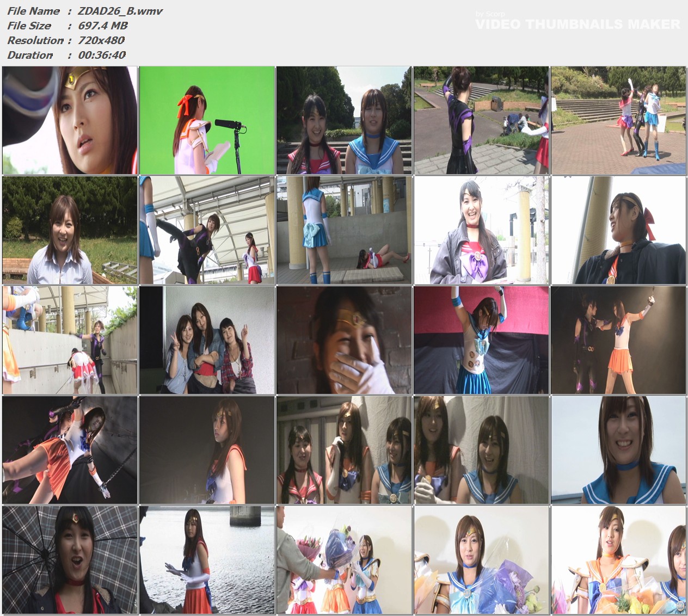Select the high kick under canopy thumbnail
This screenshot has width=688, height=616.
click(x=207, y=230)
